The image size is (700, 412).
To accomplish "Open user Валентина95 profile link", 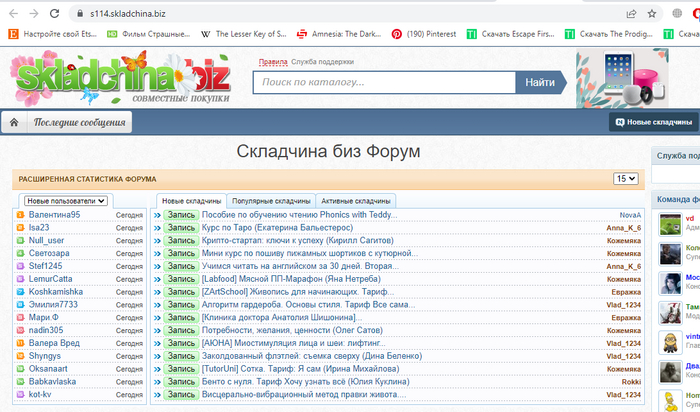I will (x=54, y=215).
